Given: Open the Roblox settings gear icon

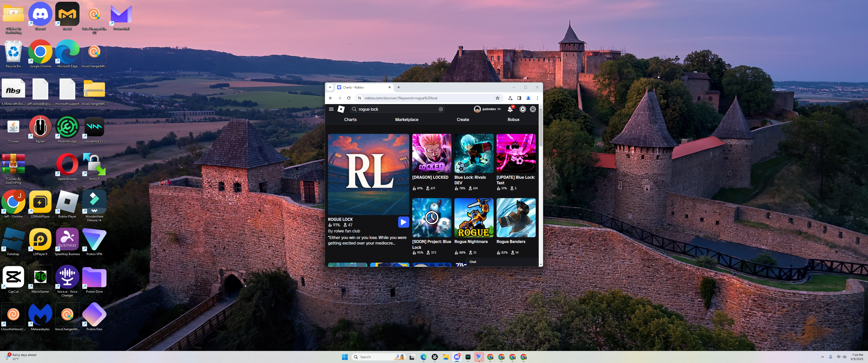Looking at the screenshot, I should click(533, 109).
